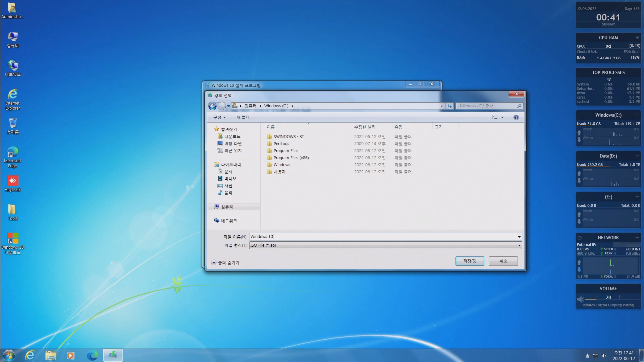Open the view options dropdown arrow

coord(502,117)
